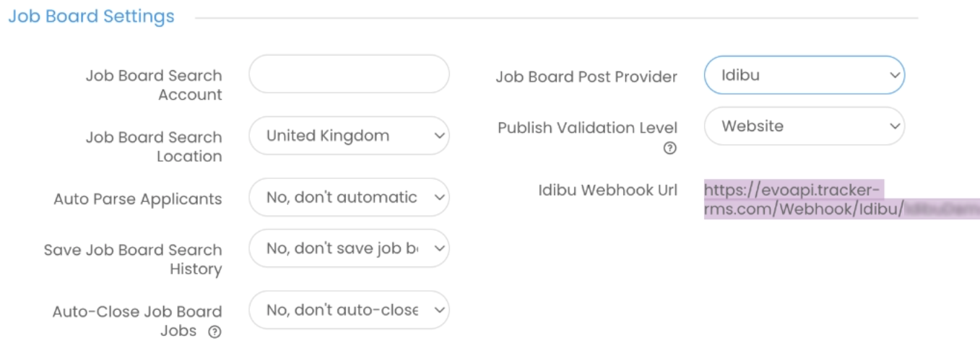980x348 pixels.
Task: Click the Save Job Board Search History label
Action: 133,259
